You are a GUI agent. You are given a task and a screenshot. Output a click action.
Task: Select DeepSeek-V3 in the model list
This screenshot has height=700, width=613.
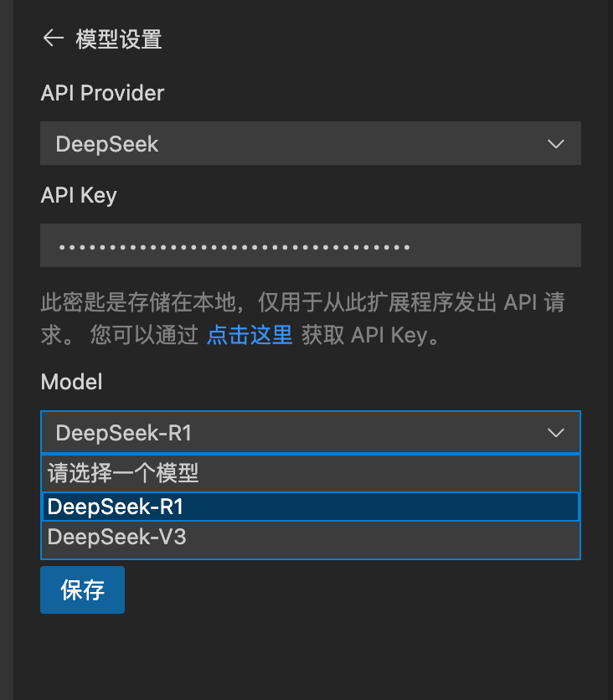click(311, 537)
